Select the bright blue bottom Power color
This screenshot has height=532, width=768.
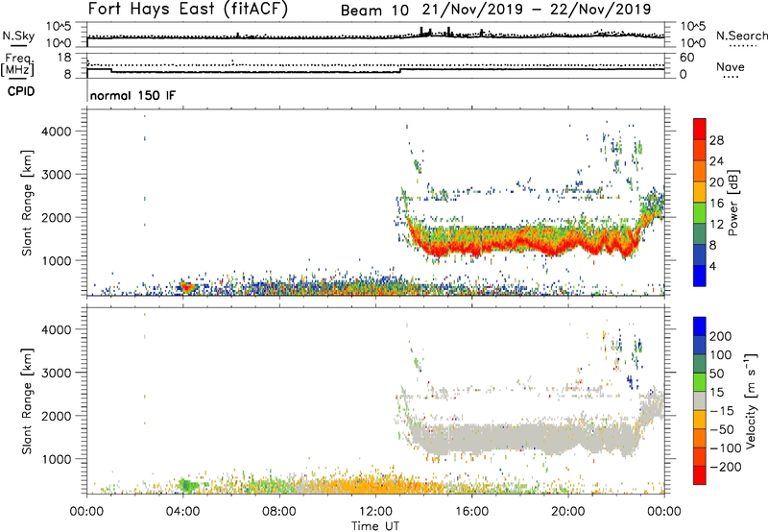(700, 276)
